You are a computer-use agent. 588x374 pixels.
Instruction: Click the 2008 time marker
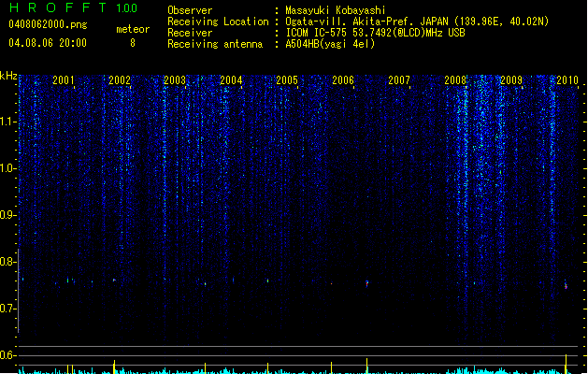coord(455,79)
